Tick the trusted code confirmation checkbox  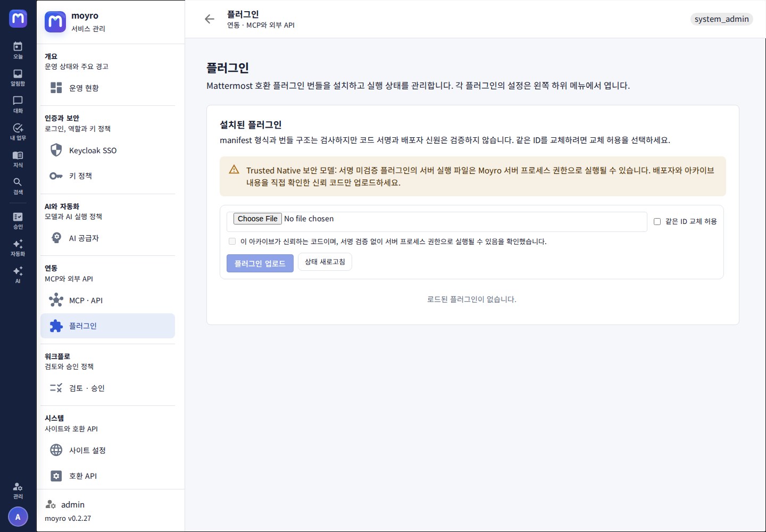pos(232,241)
